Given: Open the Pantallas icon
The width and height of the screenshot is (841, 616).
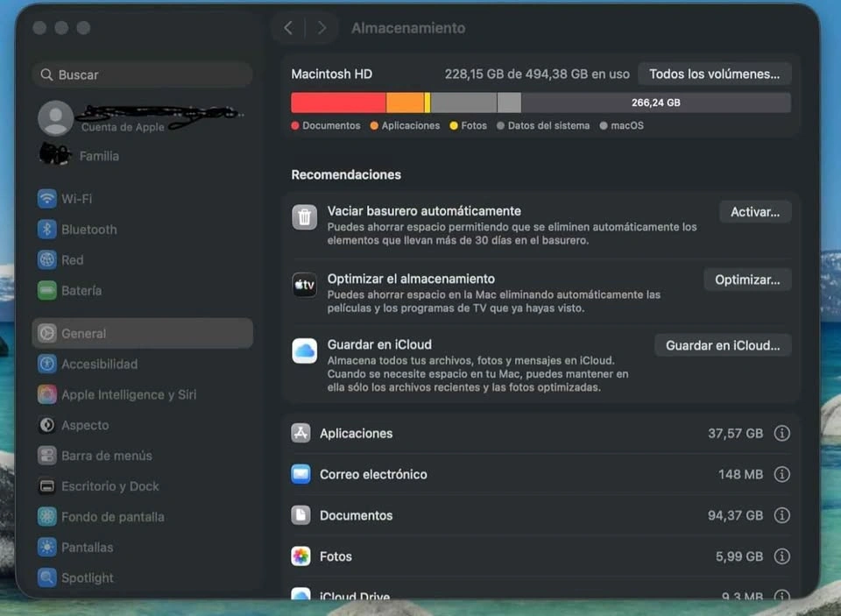Looking at the screenshot, I should point(47,548).
